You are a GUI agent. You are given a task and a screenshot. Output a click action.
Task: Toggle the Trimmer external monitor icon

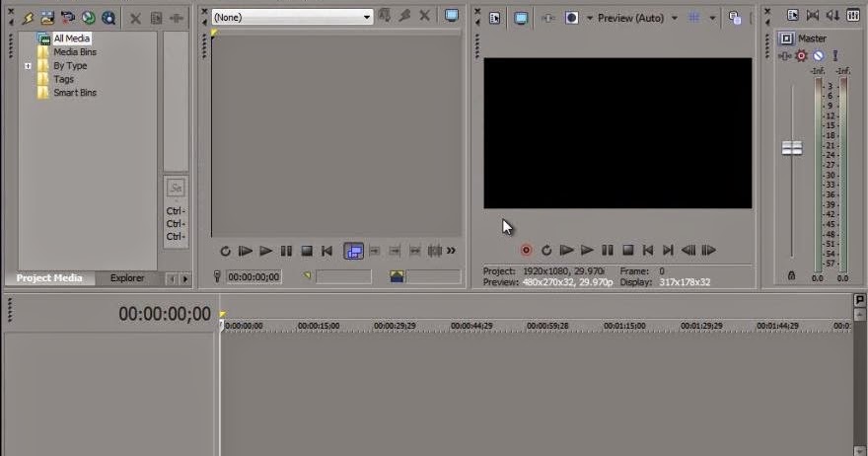[x=452, y=16]
